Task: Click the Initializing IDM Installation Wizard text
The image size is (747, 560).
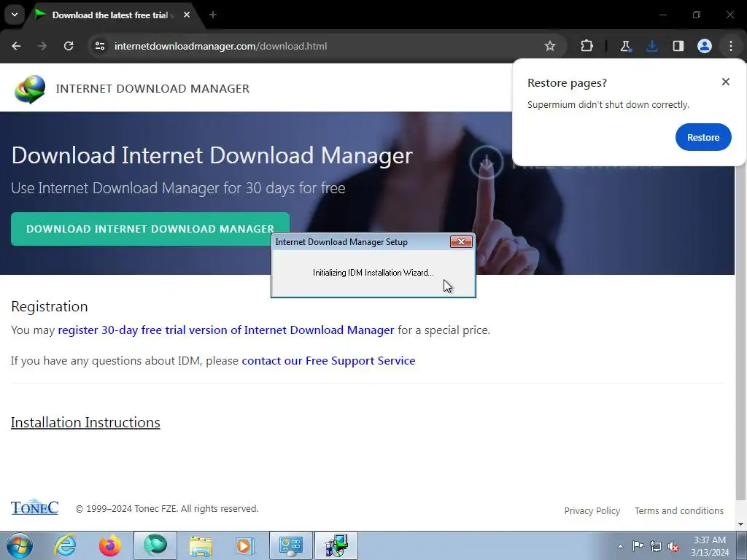Action: coord(373,273)
